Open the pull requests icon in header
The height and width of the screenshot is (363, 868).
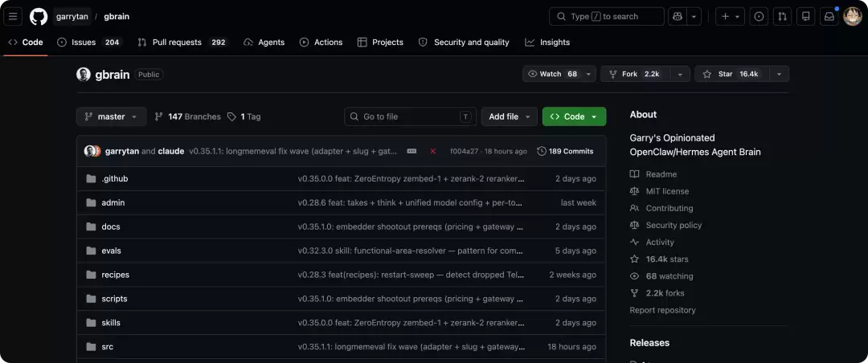[x=782, y=17]
